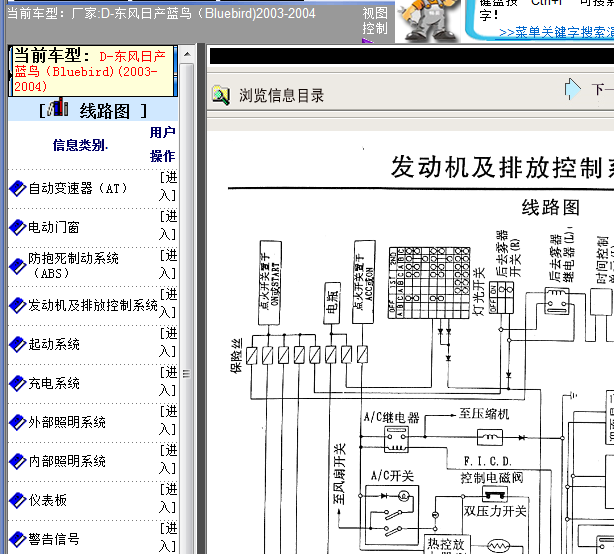
Task: Click the 信息类别 column header
Action: pos(80,145)
